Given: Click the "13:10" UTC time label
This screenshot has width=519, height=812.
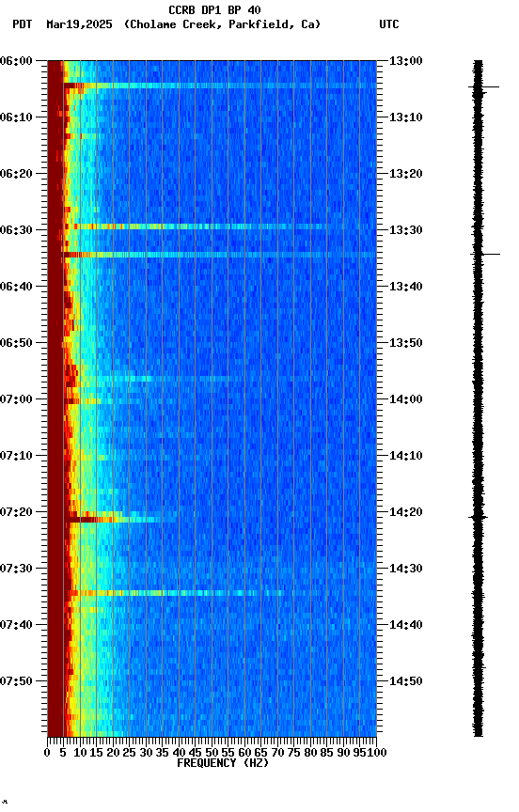Looking at the screenshot, I should [406, 117].
